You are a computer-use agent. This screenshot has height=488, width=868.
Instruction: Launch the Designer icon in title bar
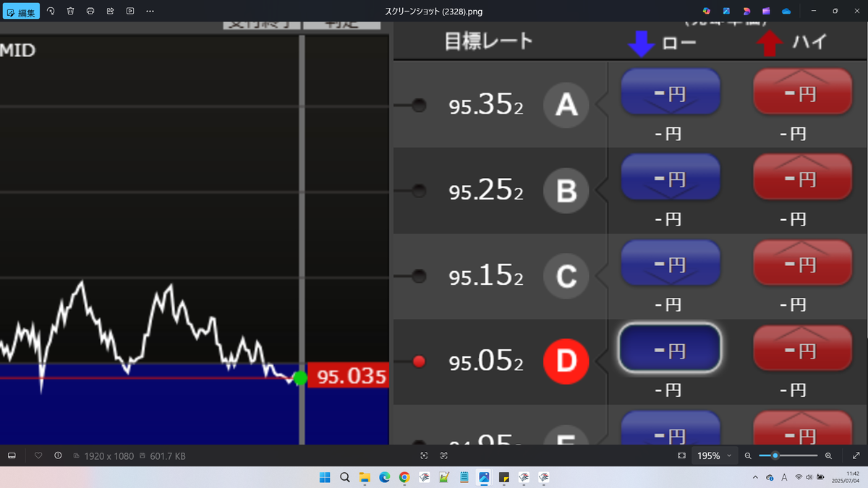coord(746,12)
